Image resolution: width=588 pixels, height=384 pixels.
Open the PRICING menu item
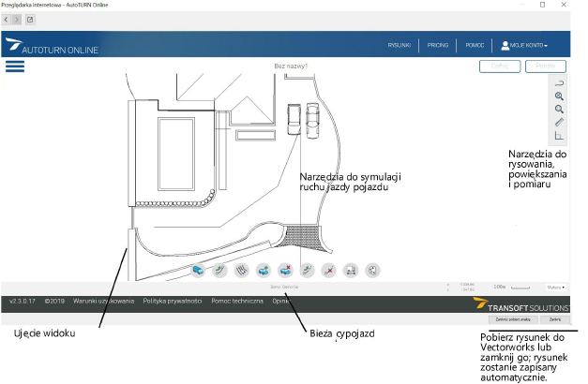pos(438,45)
